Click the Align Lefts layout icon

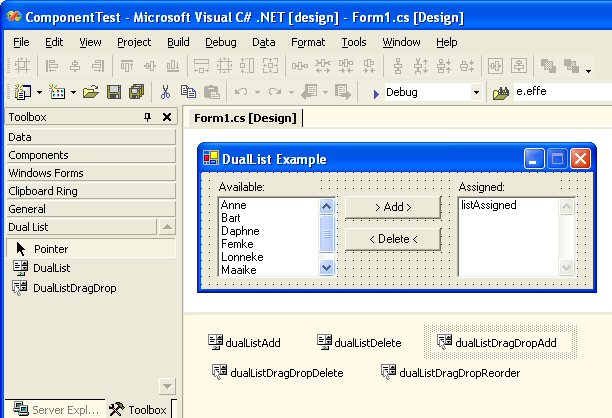coord(52,66)
